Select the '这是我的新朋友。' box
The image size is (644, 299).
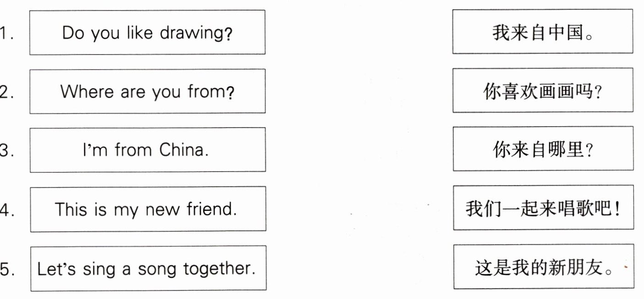click(544, 267)
